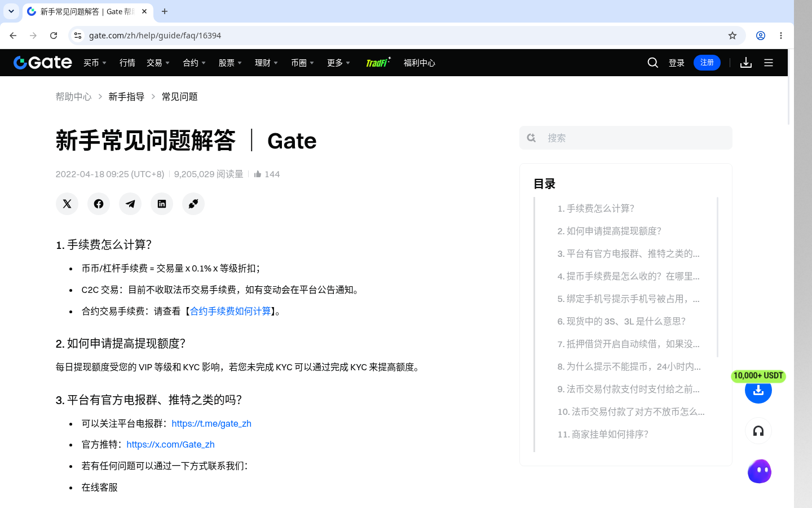Open customer support headset icon

[x=758, y=431]
